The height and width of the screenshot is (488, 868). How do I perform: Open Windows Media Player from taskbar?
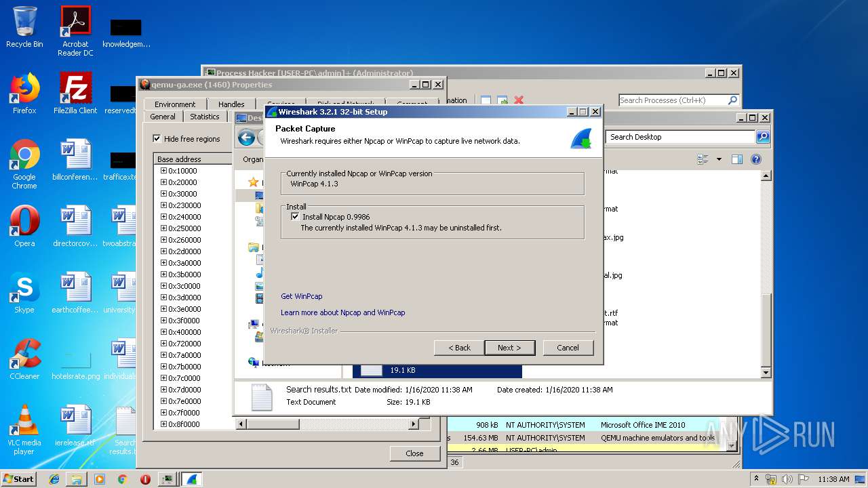click(100, 479)
